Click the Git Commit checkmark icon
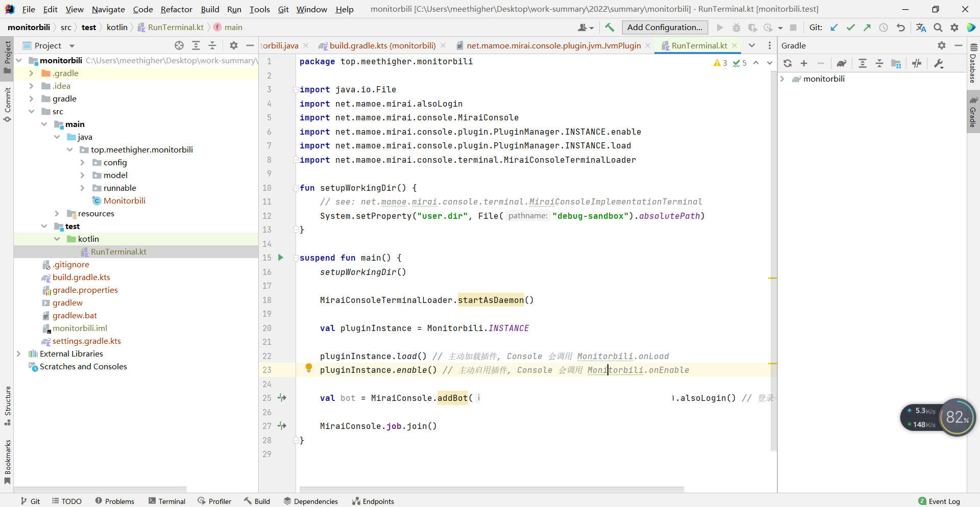Screen dimensions: 980x507 click(x=850, y=28)
